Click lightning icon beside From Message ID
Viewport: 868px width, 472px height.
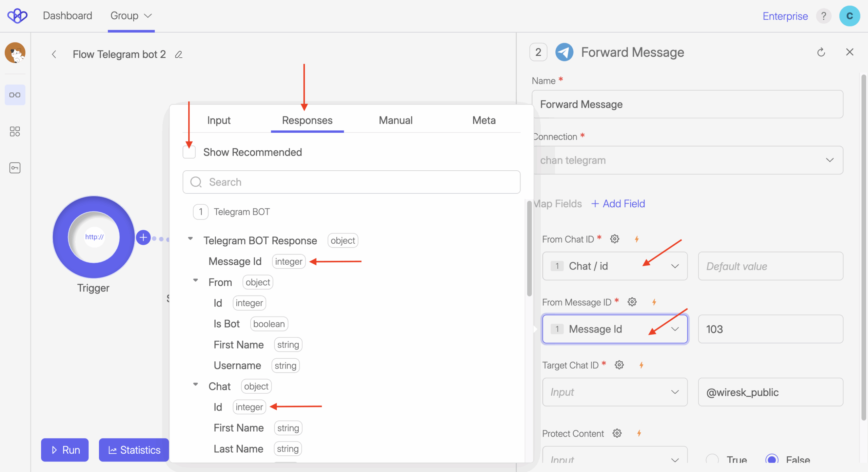(654, 302)
